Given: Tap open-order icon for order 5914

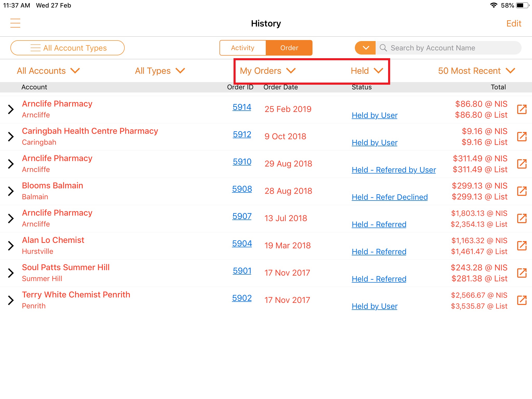Looking at the screenshot, I should coord(522,109).
